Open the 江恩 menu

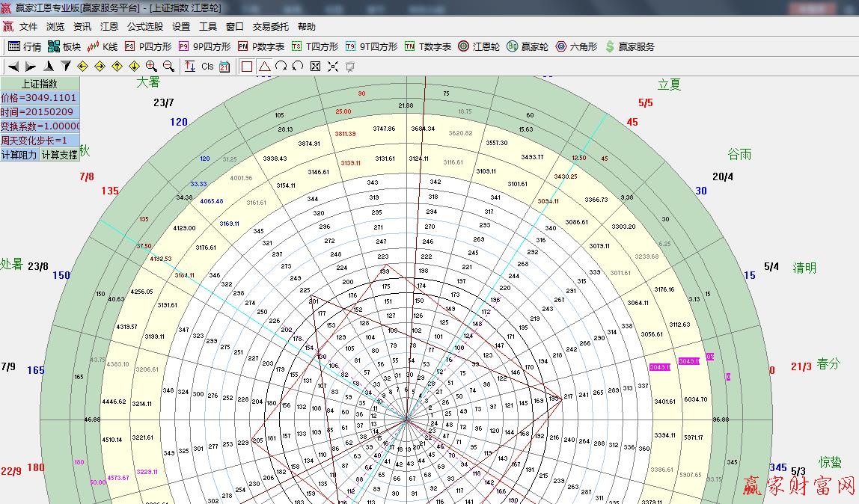108,26
